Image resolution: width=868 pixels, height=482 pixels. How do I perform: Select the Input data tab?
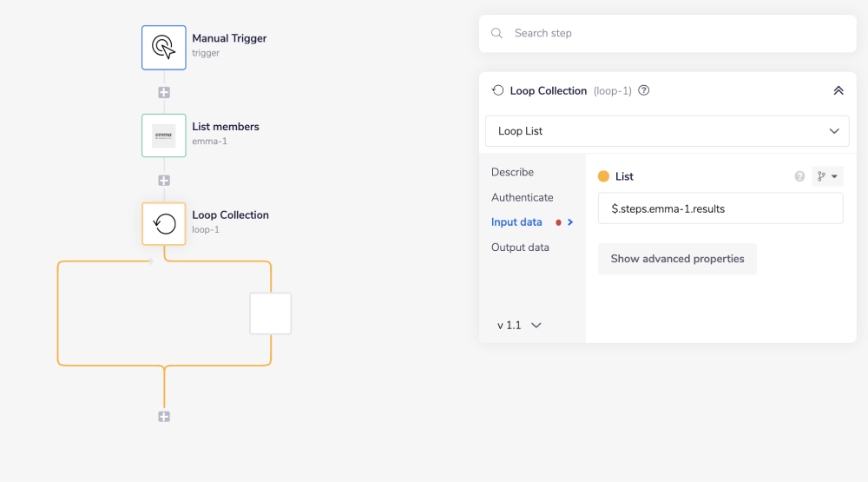pos(516,222)
